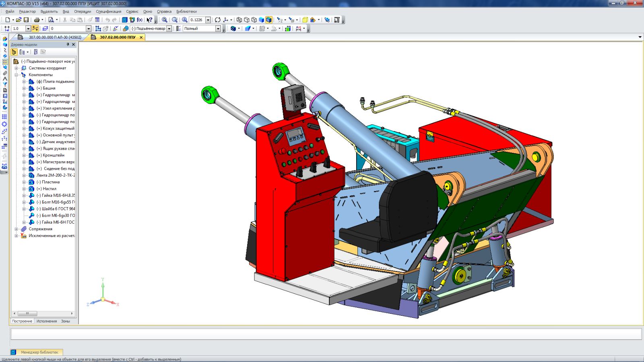The image size is (644, 362).
Task: Expand the Сопряжения tree node
Action: [17, 229]
